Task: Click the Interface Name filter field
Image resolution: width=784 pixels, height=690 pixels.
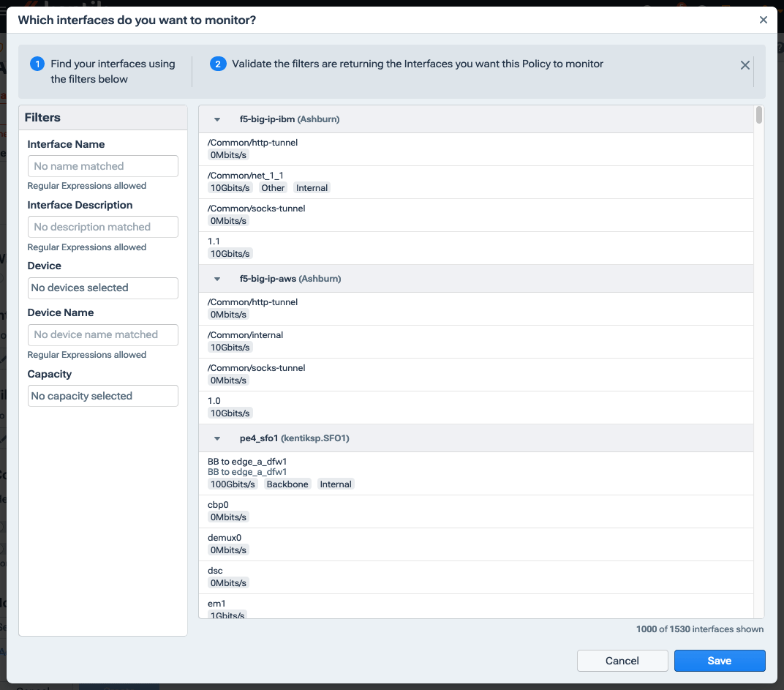Action: (102, 166)
